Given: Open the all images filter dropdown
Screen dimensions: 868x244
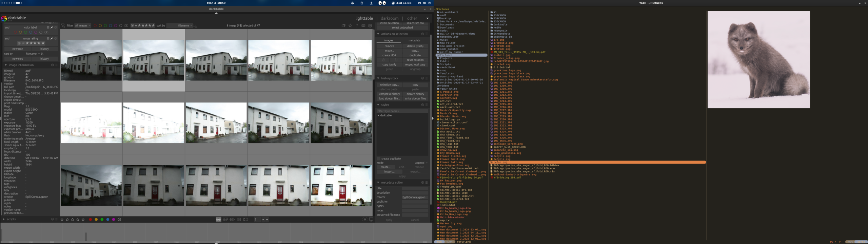Looking at the screenshot, I should click(83, 25).
